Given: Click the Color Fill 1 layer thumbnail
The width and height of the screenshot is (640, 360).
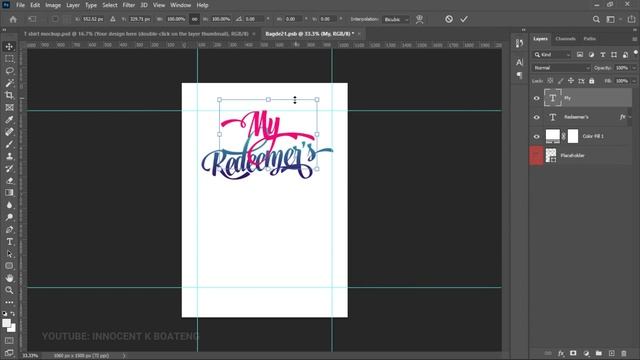Looking at the screenshot, I should [552, 136].
